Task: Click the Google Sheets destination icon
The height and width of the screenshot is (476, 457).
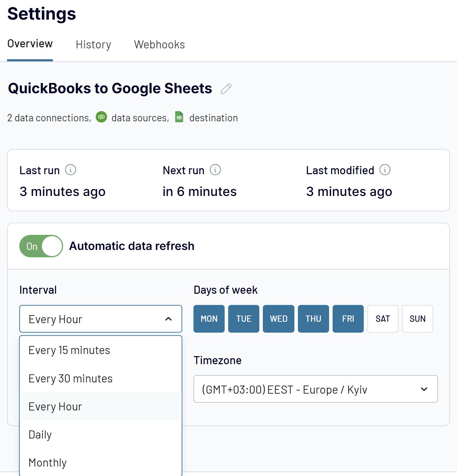Action: tap(179, 117)
